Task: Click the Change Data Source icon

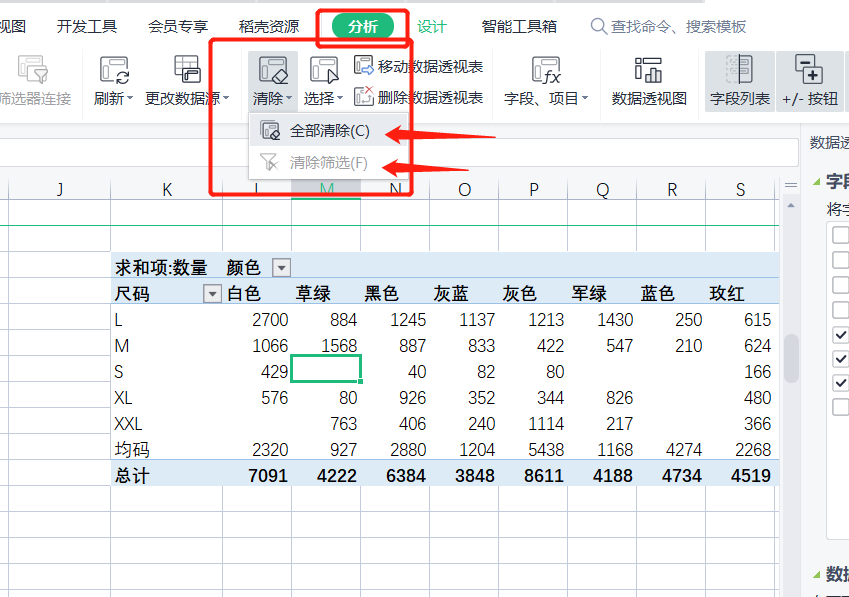Action: click(x=187, y=69)
